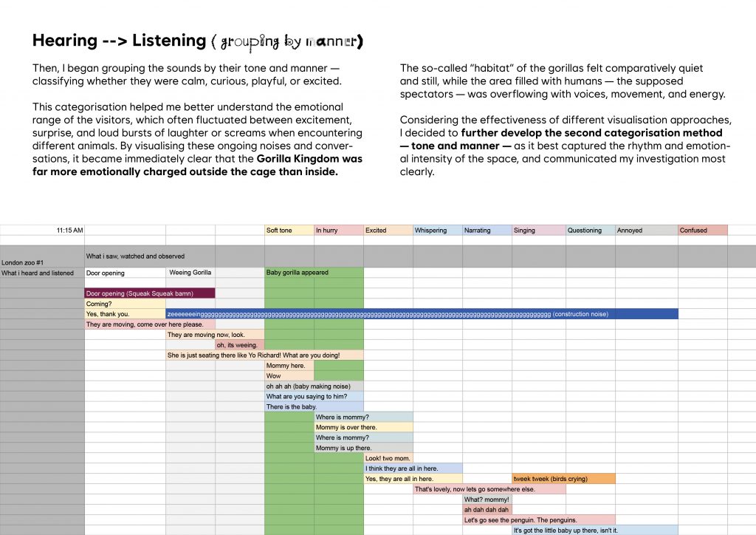This screenshot has width=756, height=535.
Task: Click the Confused legend cell
Action: (702, 231)
